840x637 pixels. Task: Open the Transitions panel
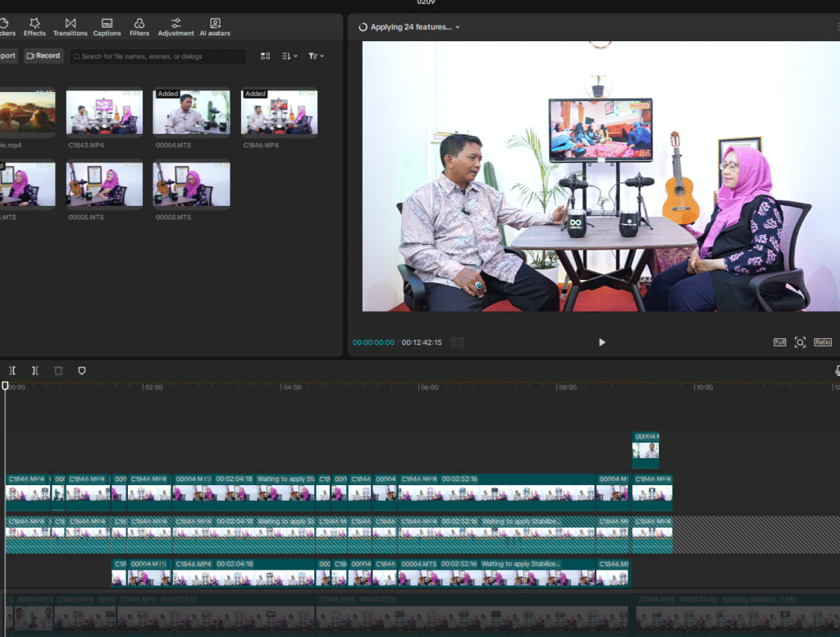[71, 27]
